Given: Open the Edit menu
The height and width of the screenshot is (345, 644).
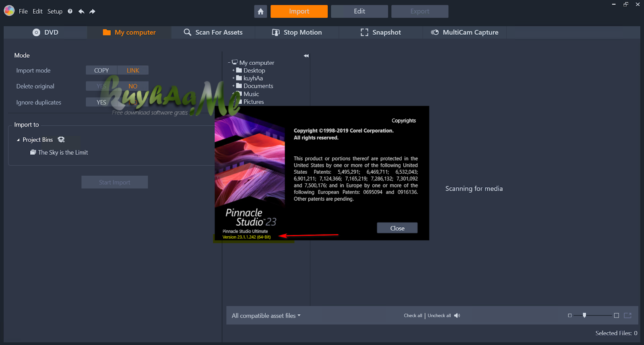Looking at the screenshot, I should coord(37,11).
